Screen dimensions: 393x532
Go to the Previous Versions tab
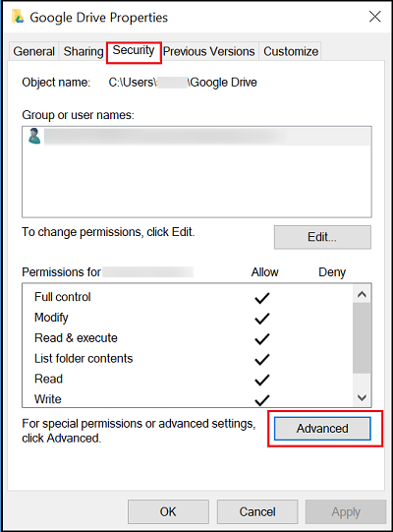tap(209, 51)
